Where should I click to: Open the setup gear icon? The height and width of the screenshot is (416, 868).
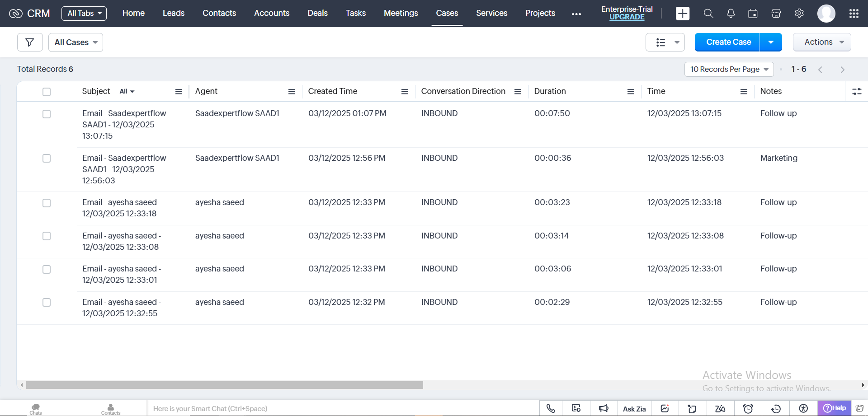click(799, 14)
